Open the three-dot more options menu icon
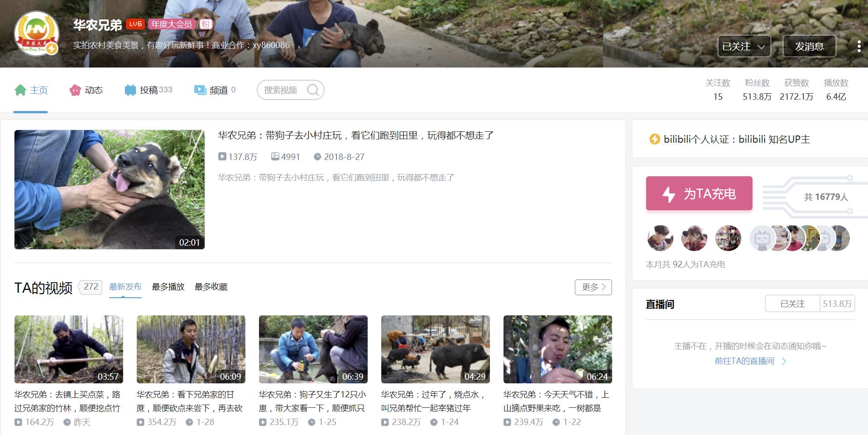 (858, 46)
